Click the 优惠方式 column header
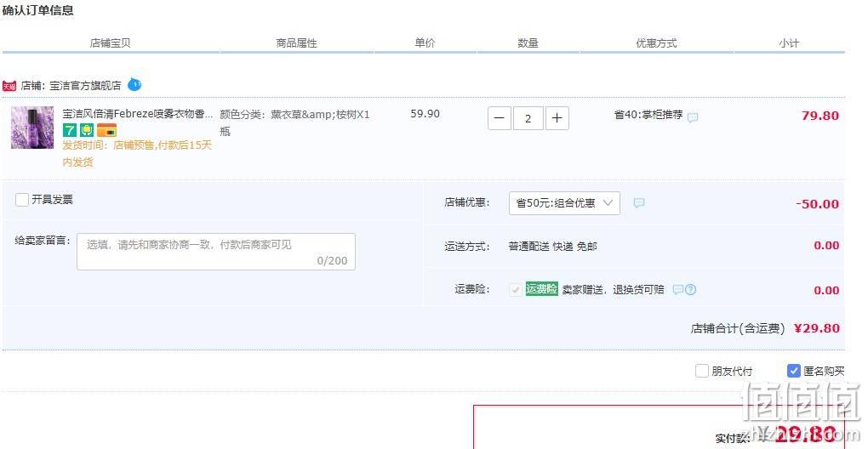This screenshot has height=449, width=868. pos(656,43)
